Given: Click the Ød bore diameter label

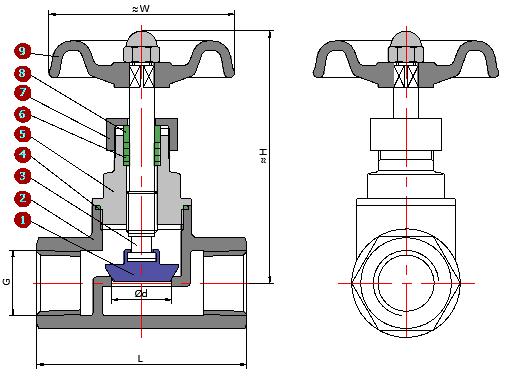Looking at the screenshot, I should (x=141, y=293).
